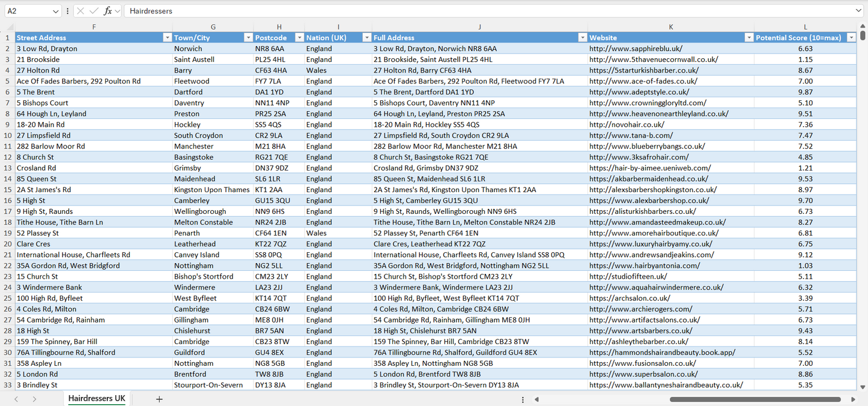Viewport: 868px width, 406px height.
Task: Go to previous sheet with left arrow
Action: coord(16,399)
